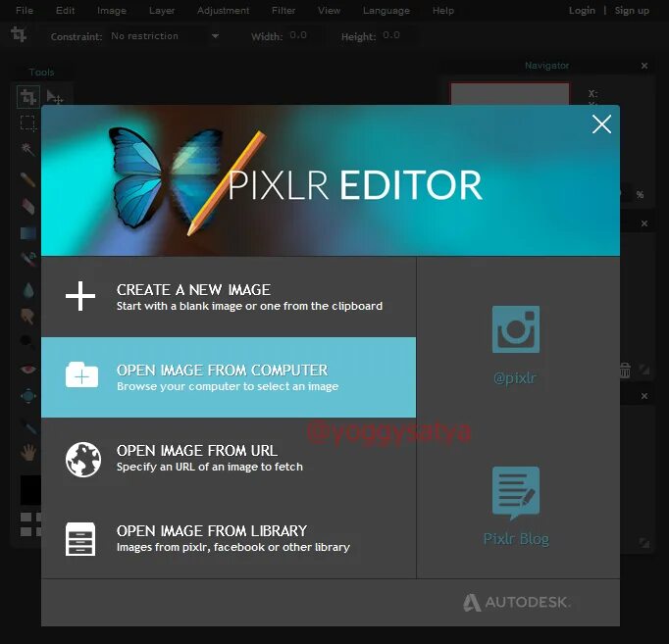Open the Image menu

point(112,10)
